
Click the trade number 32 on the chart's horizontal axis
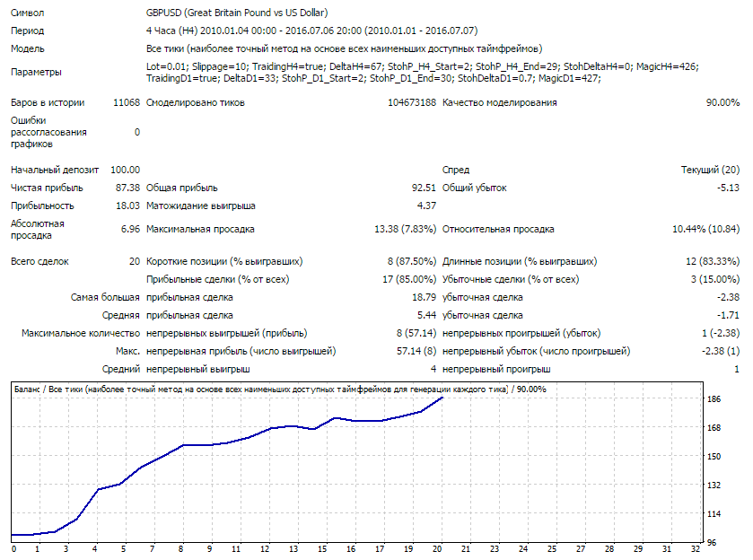tap(696, 549)
